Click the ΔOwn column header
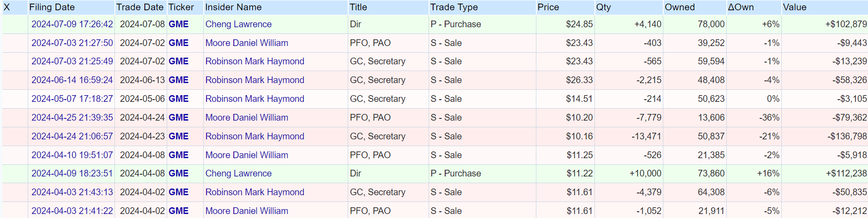Image resolution: width=868 pixels, height=218 pixels. pyautogui.click(x=741, y=7)
